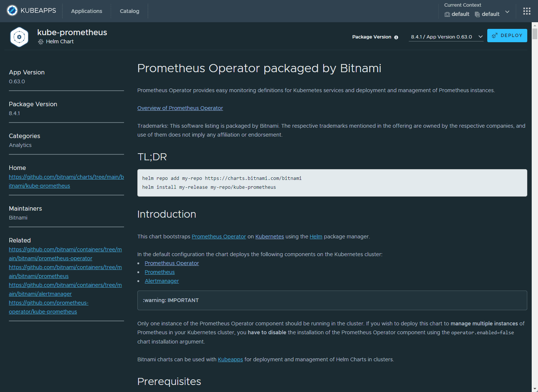Image resolution: width=538 pixels, height=392 pixels.
Task: Click the kube-prometheus package hexagon icon
Action: click(19, 37)
